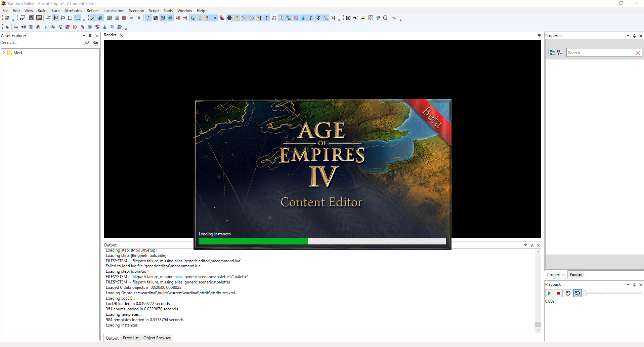Switch to YZ axis view
644x347 pixels.
point(63,18)
